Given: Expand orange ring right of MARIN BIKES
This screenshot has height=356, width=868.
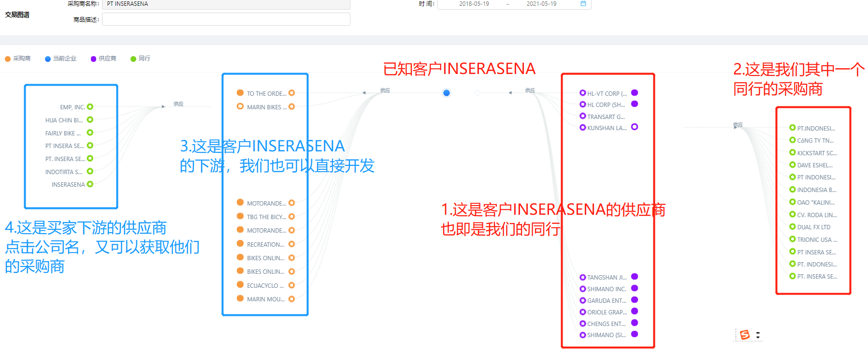Looking at the screenshot, I should [x=291, y=106].
